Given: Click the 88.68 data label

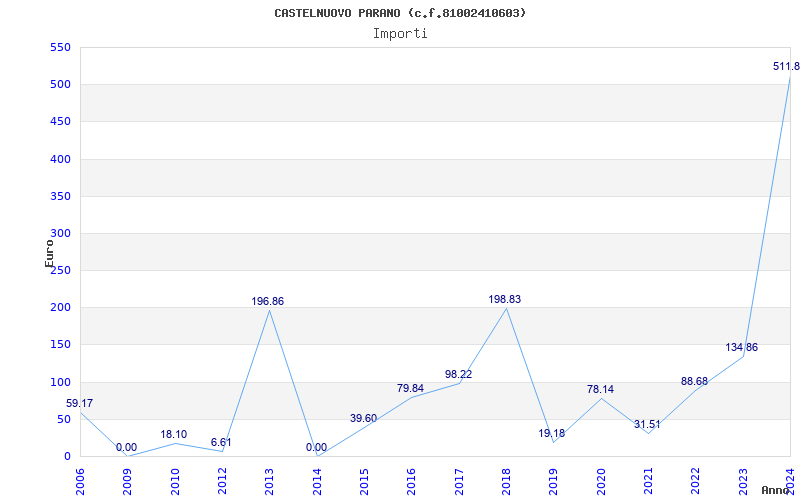Looking at the screenshot, I should (694, 382).
